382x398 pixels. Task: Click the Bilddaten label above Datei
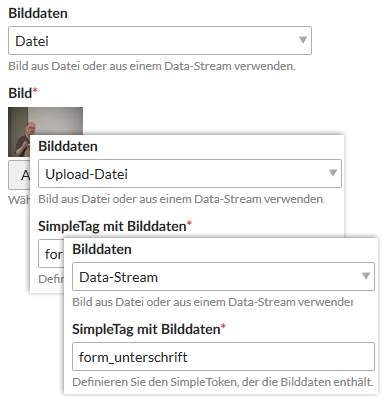(x=38, y=13)
